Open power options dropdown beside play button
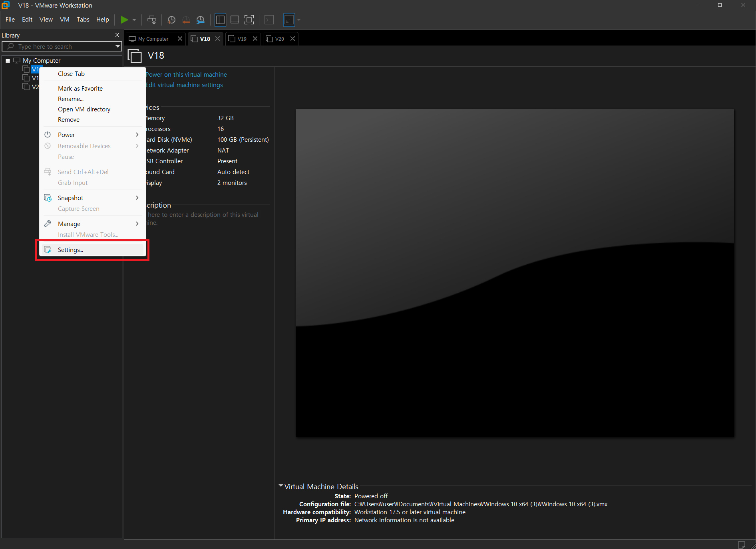Image resolution: width=756 pixels, height=549 pixels. (134, 20)
